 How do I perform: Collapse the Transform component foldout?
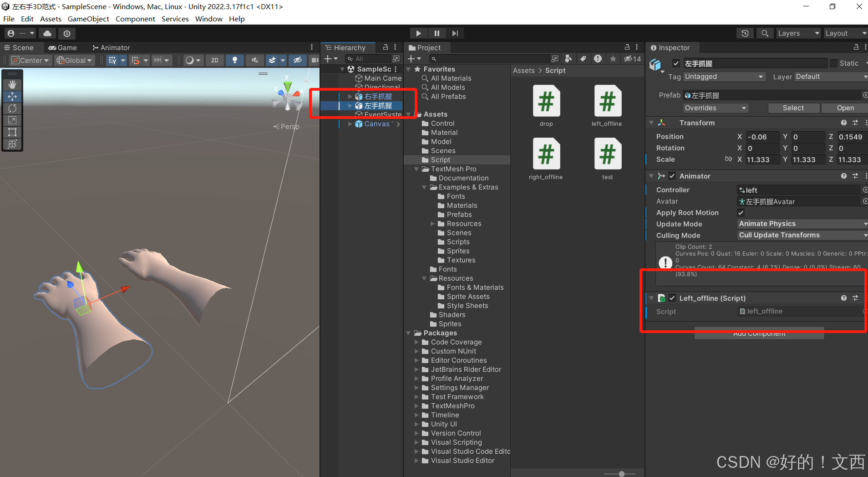click(x=651, y=123)
